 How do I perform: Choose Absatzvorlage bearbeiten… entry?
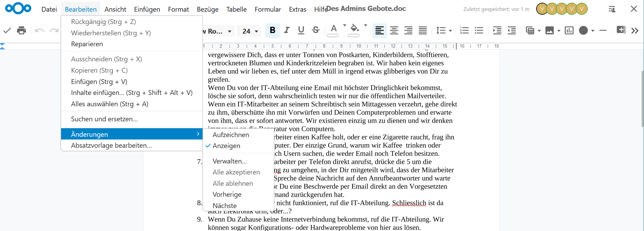[111, 145]
